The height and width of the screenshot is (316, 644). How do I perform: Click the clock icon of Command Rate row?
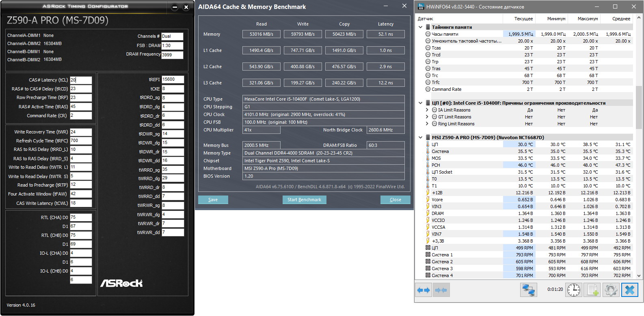pos(428,89)
